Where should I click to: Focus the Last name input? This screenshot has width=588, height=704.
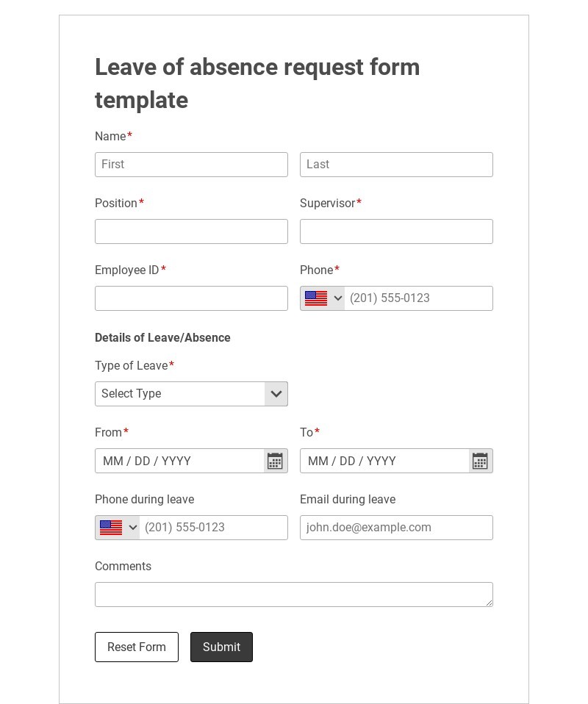point(396,165)
